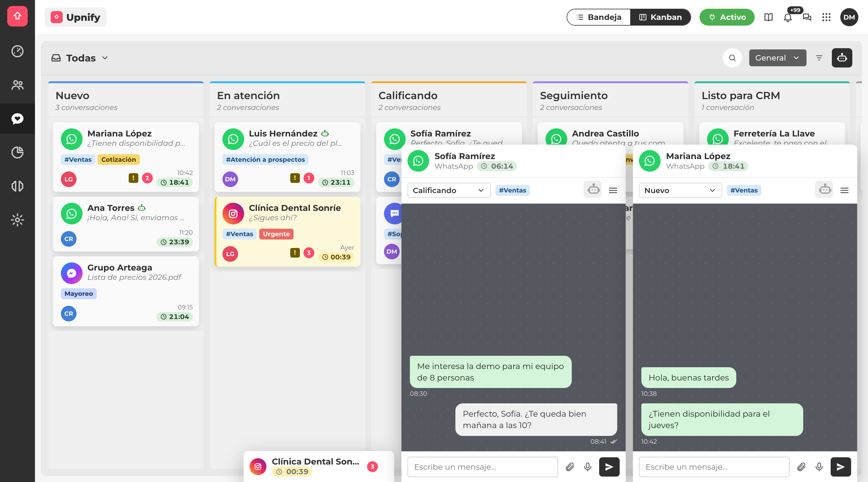This screenshot has width=868, height=482.
Task: Click the Urgente tag on Clínica card
Action: pos(276,234)
